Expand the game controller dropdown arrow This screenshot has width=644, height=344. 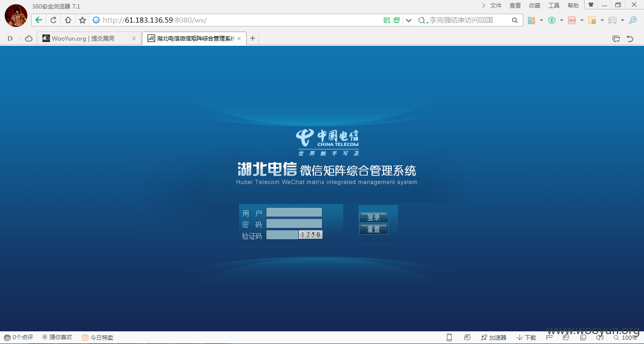click(622, 20)
